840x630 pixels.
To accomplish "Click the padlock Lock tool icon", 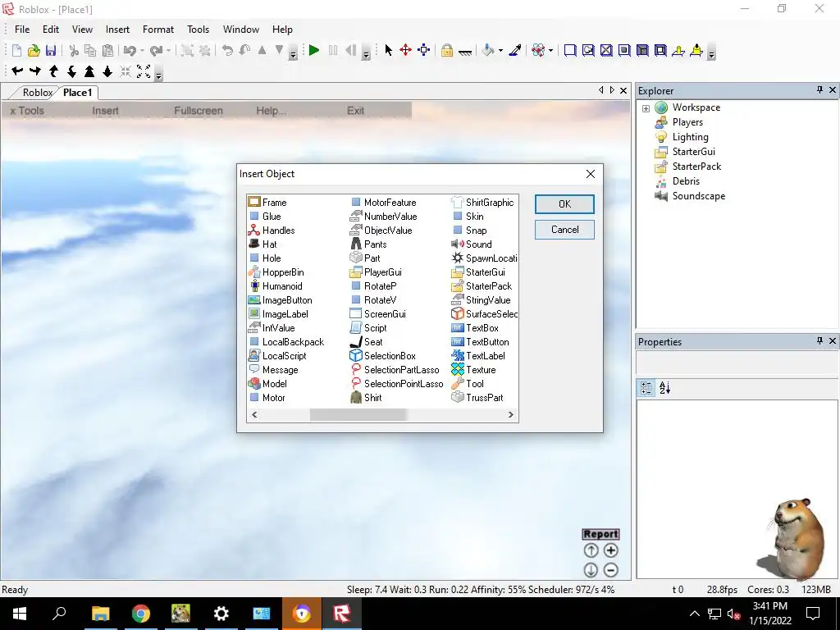I will pyautogui.click(x=447, y=50).
